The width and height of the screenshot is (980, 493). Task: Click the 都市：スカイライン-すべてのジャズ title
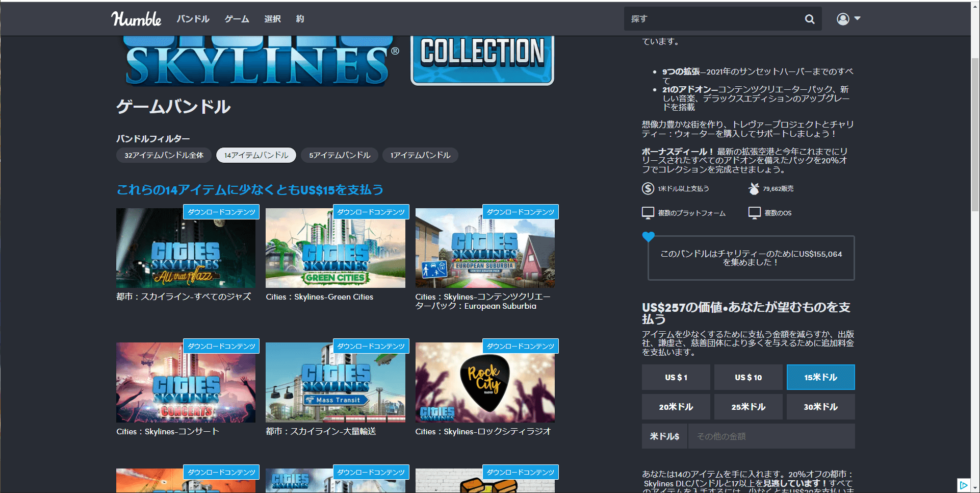click(184, 297)
